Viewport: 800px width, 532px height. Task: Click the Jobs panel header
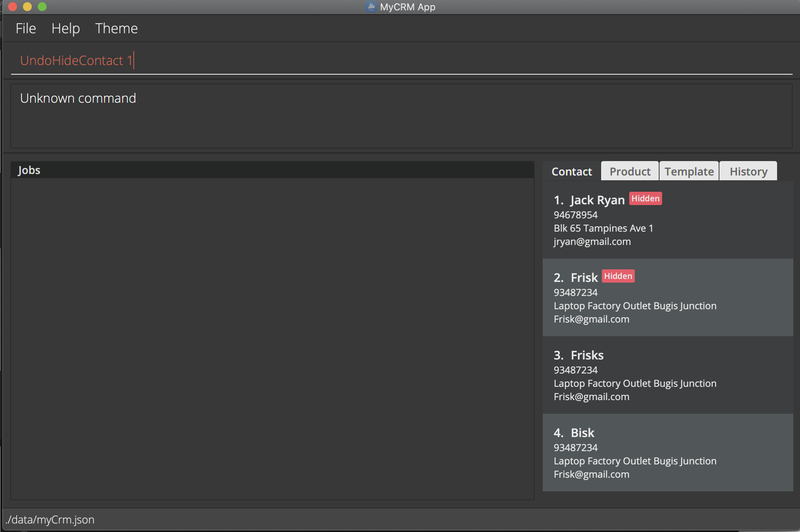tap(272, 170)
